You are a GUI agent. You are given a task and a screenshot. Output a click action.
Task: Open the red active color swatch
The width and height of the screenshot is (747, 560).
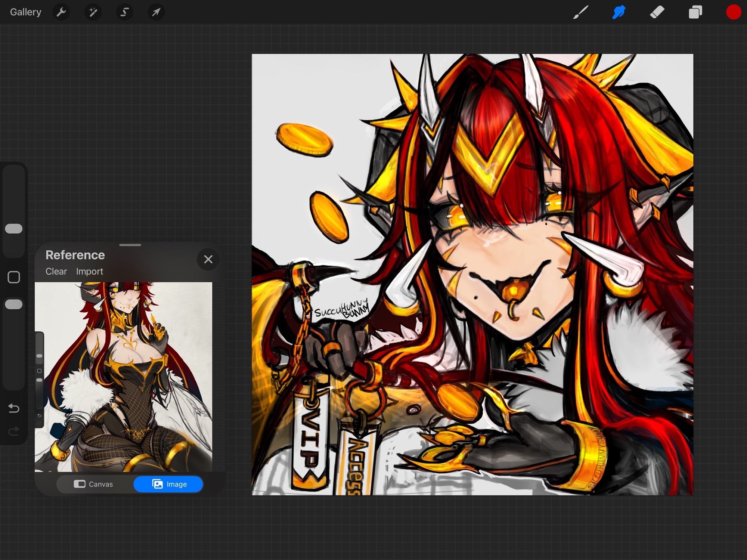(733, 12)
